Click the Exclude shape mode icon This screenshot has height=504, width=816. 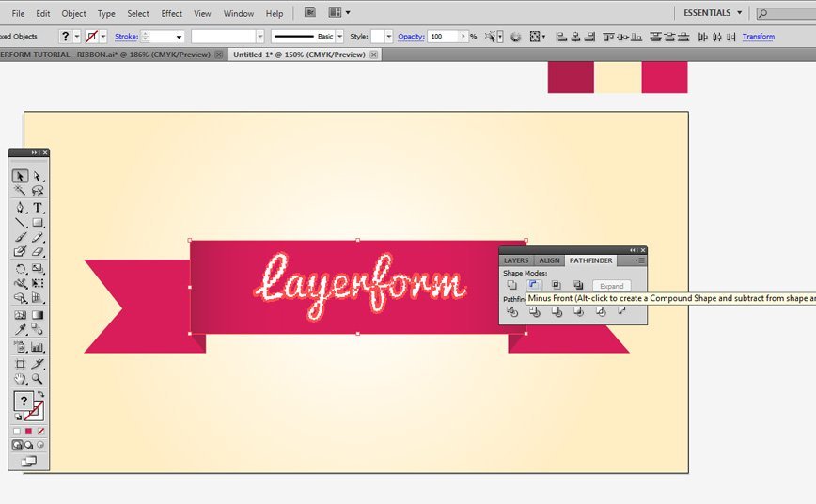pos(578,285)
